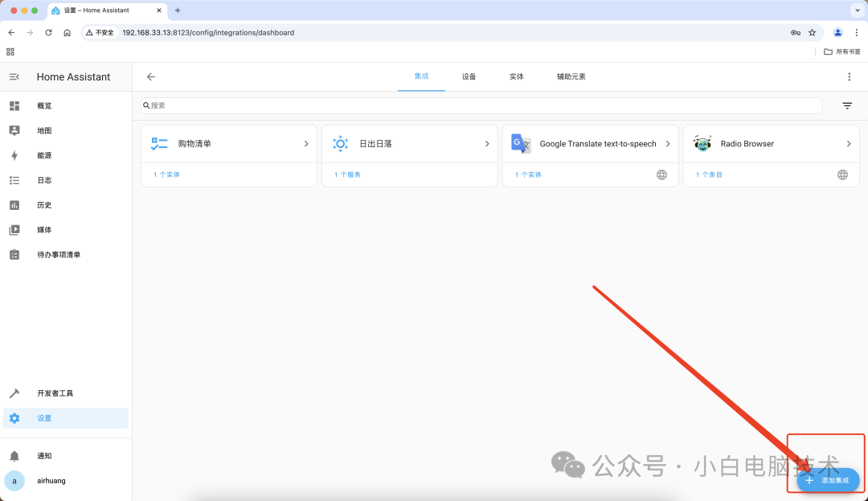The height and width of the screenshot is (501, 868).
Task: Click the 购物清单 shopping list icon
Action: point(159,144)
